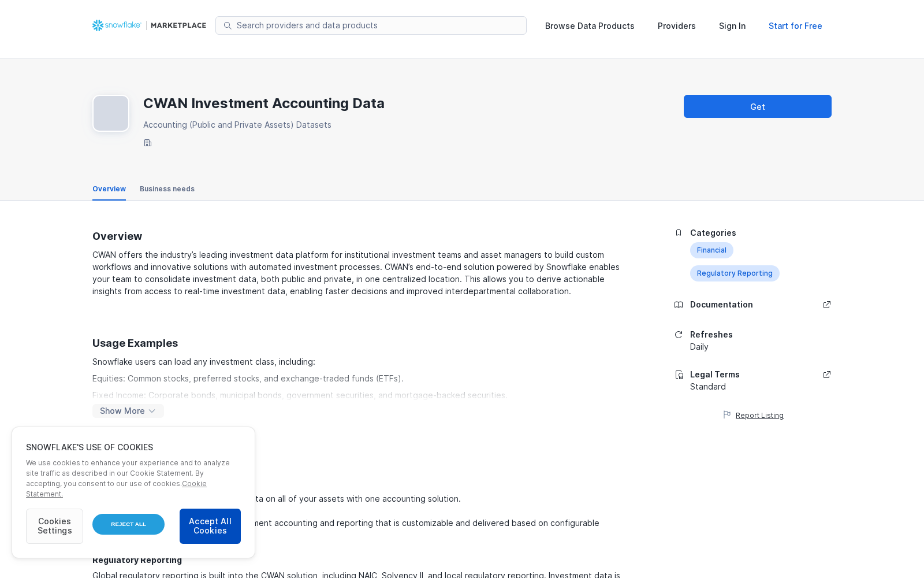
Task: Focus the search providers and data products field
Action: click(371, 25)
